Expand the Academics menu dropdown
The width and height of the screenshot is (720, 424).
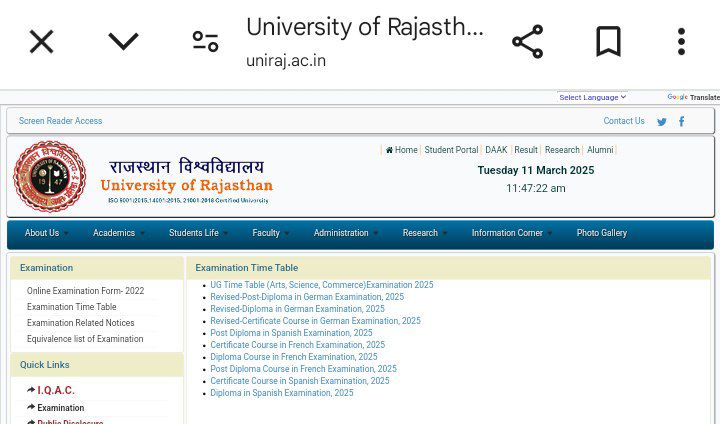point(118,233)
